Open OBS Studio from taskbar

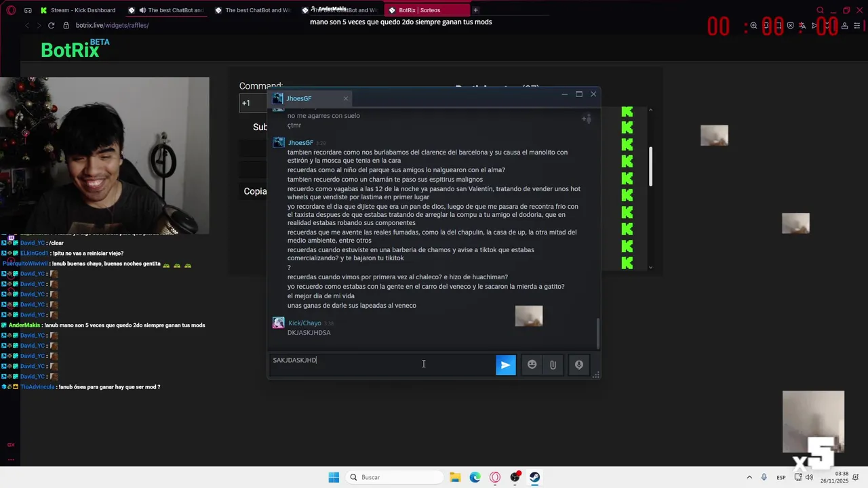point(515,477)
